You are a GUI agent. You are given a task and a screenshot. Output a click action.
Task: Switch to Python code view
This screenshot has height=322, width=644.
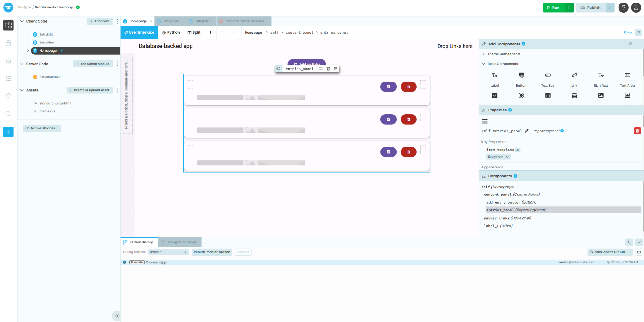(171, 32)
